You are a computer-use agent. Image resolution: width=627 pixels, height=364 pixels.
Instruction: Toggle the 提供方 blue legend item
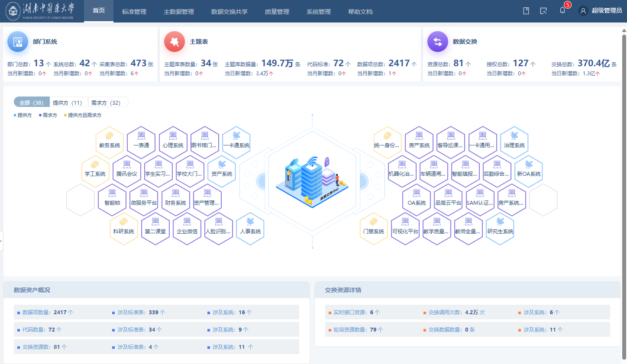(23, 115)
